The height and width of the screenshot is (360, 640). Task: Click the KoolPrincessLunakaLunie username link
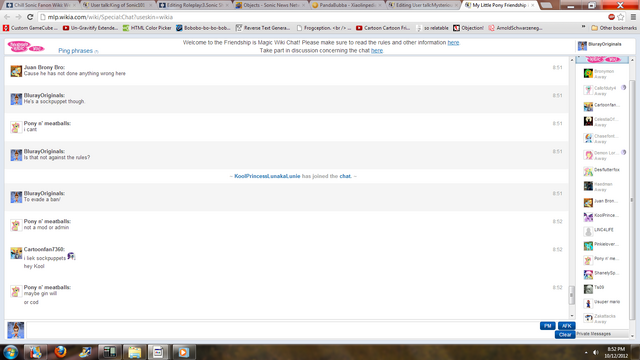click(267, 176)
